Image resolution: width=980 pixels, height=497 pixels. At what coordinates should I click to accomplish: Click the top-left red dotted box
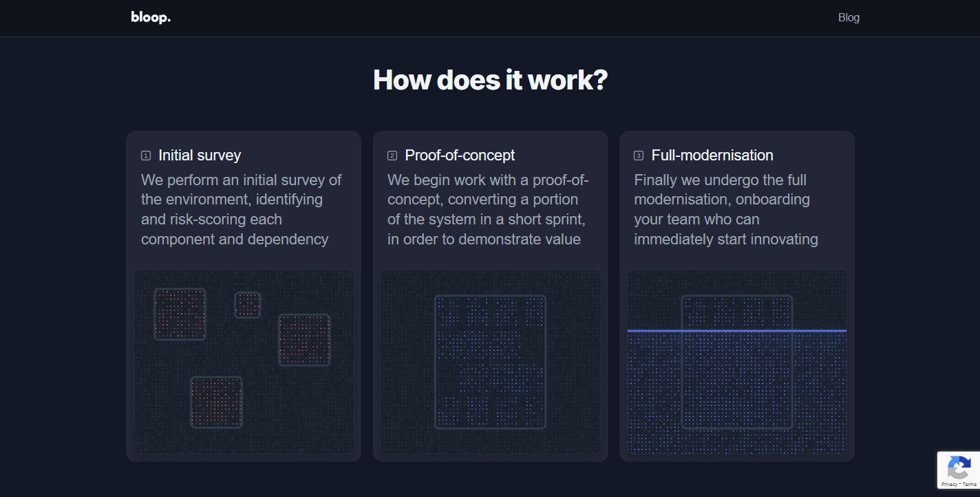[180, 314]
